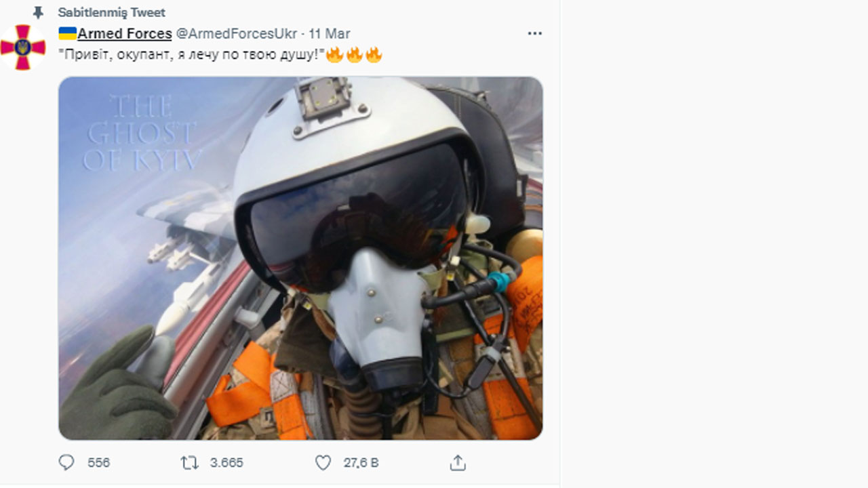Click the Ukrainian flag emoji beside the name
The height and width of the screenshot is (488, 868).
67,33
